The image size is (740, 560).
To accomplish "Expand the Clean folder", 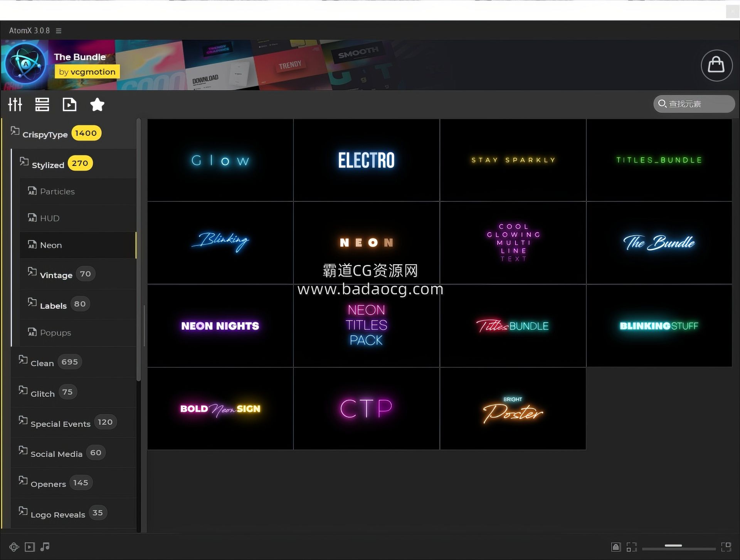I will pyautogui.click(x=74, y=362).
